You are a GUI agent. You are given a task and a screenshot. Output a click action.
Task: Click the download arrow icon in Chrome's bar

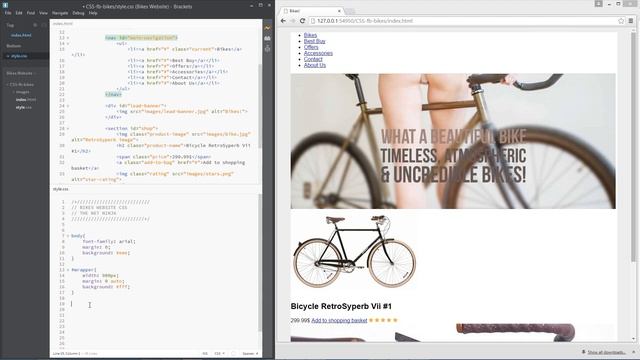tap(584, 352)
